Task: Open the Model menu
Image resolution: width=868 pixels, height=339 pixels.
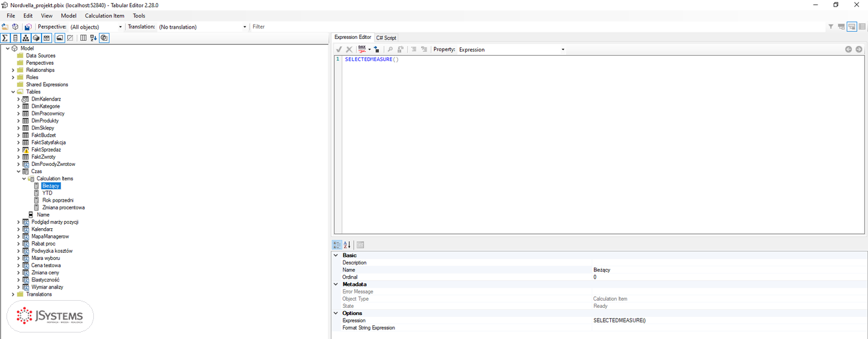Action: 69,16
